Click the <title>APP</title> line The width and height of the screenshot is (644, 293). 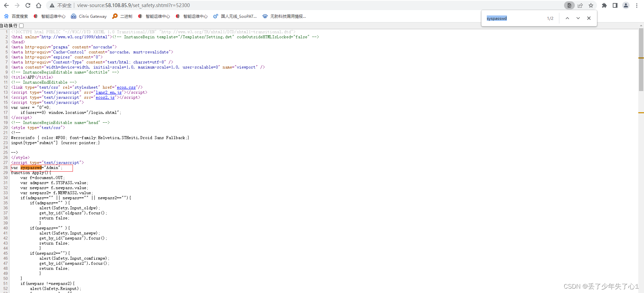point(32,77)
